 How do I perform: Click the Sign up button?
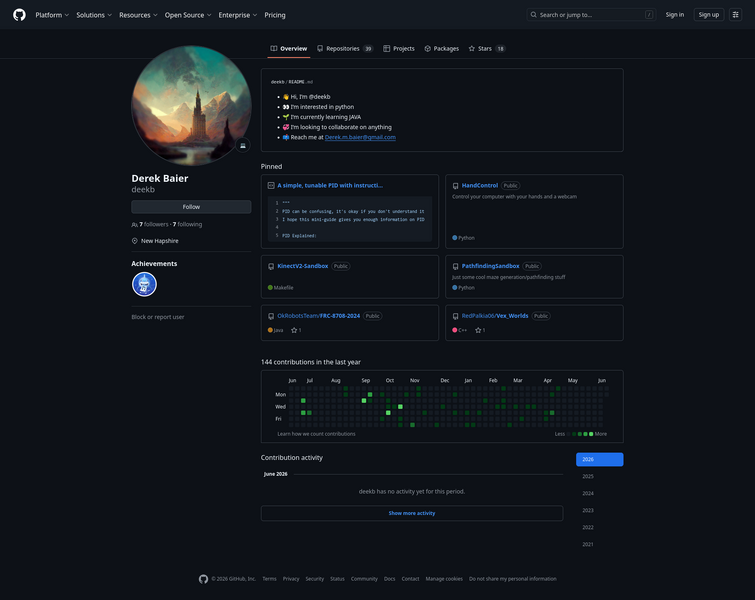(x=708, y=15)
